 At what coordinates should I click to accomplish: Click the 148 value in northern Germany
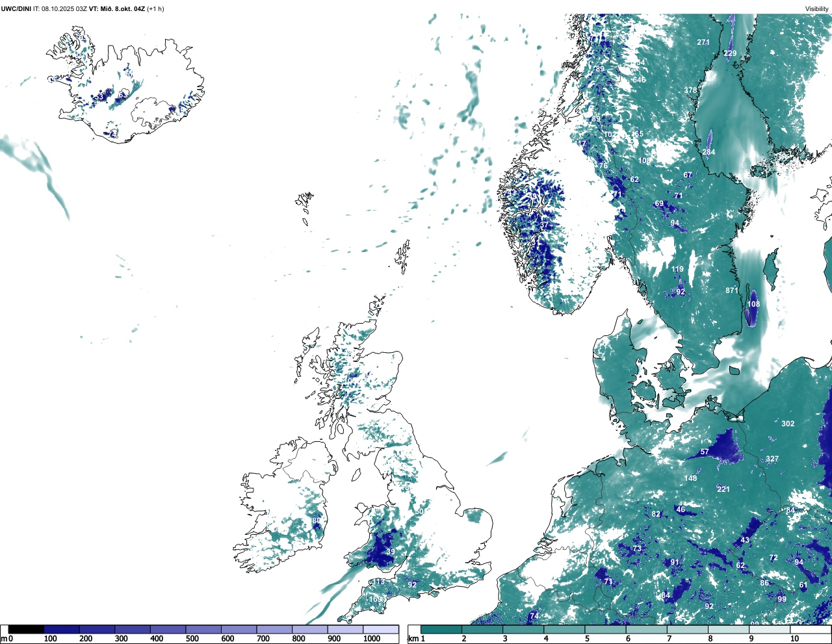tap(690, 478)
